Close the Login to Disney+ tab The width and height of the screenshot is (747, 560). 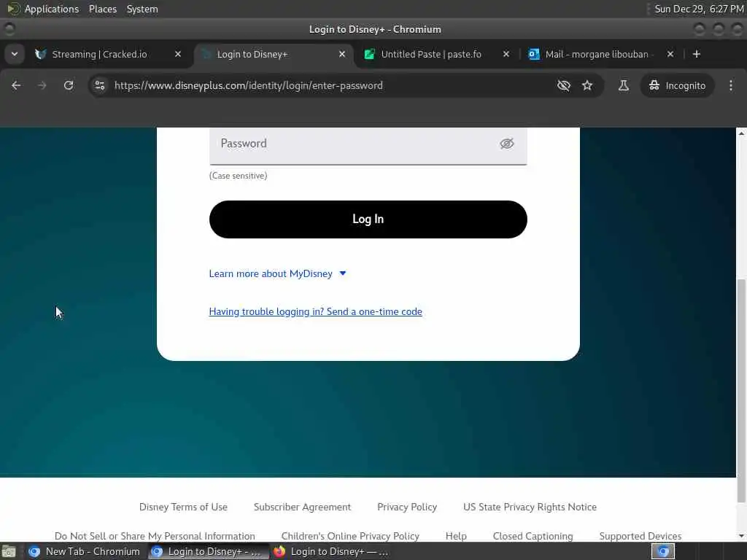point(341,54)
